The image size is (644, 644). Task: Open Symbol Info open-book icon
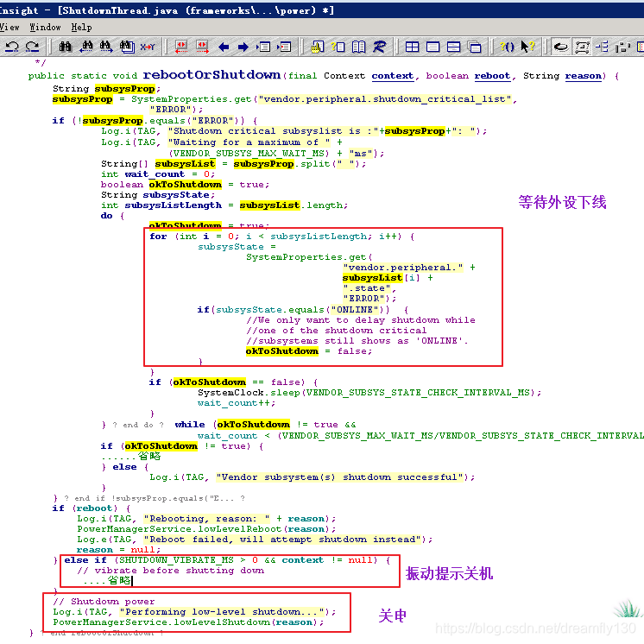pos(358,47)
